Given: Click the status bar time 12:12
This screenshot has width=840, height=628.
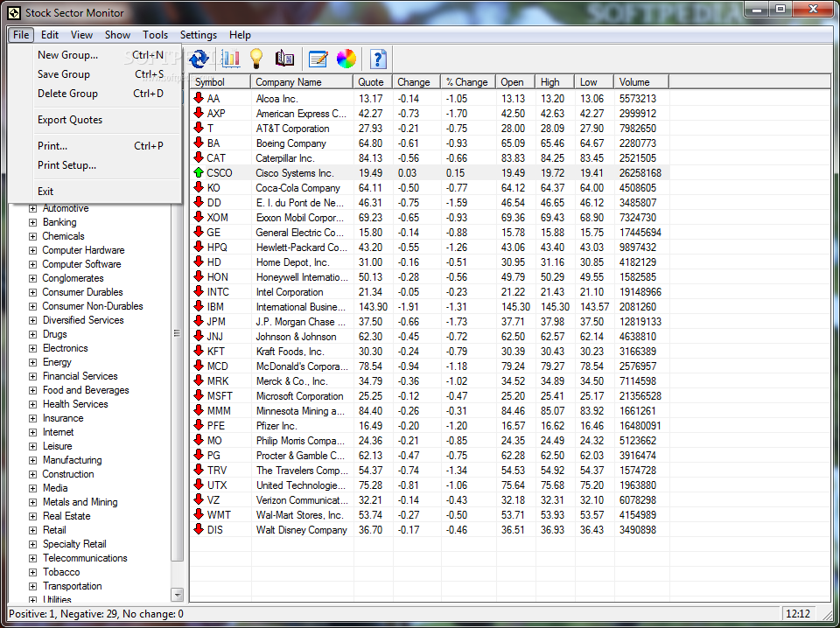Looking at the screenshot, I should [798, 613].
